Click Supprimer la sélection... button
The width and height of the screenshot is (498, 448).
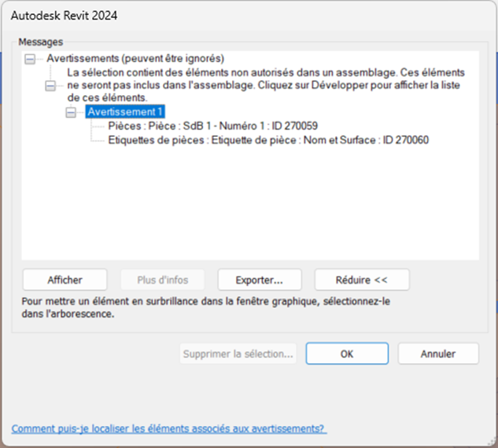(238, 354)
